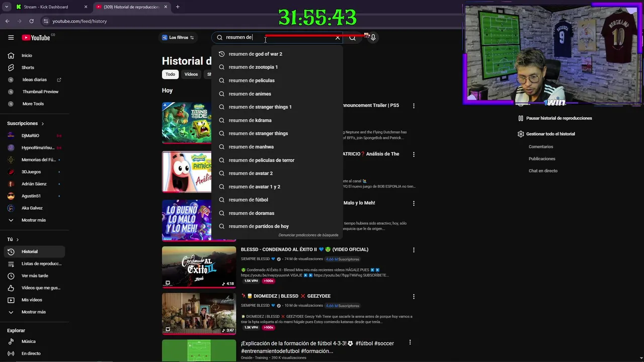Click inside the 'resumen de' search field
644x362 pixels.
click(x=277, y=37)
